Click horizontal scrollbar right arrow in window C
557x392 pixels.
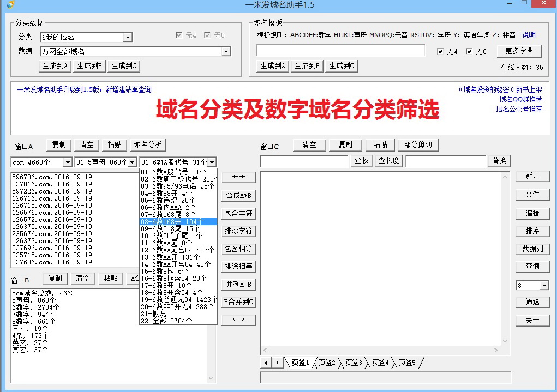click(x=496, y=350)
